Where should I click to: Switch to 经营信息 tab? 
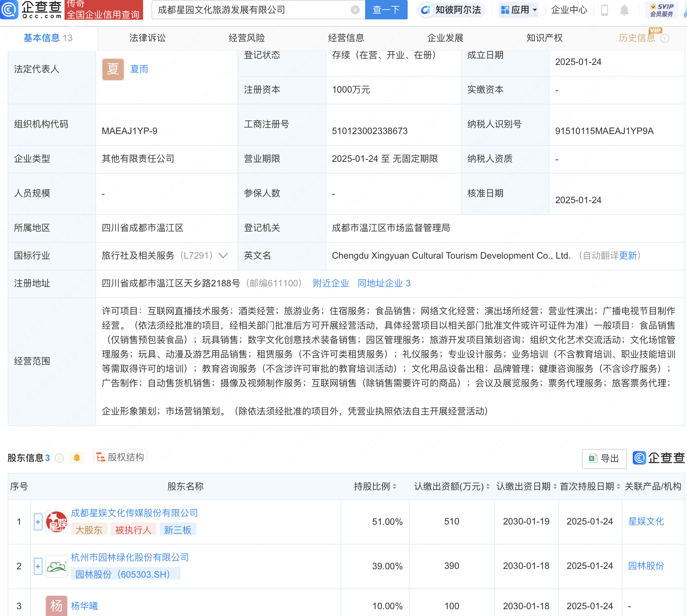[346, 38]
